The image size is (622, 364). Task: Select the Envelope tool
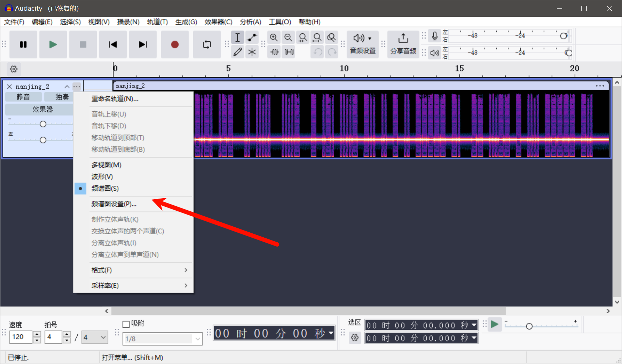click(252, 37)
